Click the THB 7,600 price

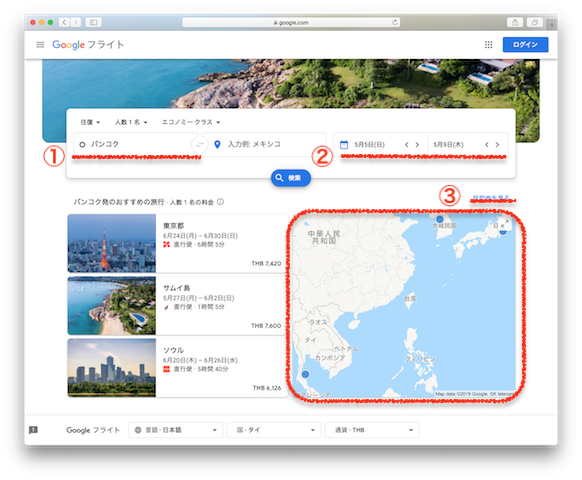pos(266,326)
